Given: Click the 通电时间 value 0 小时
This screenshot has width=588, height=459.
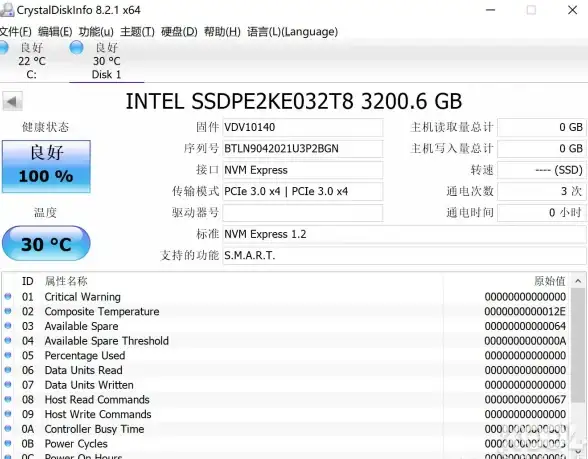Looking at the screenshot, I should (x=542, y=213).
